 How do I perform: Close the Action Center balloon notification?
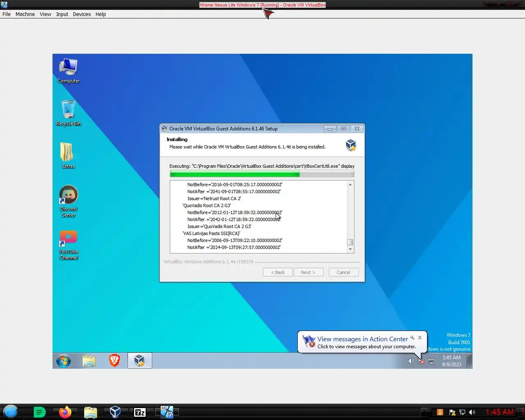coord(420,338)
